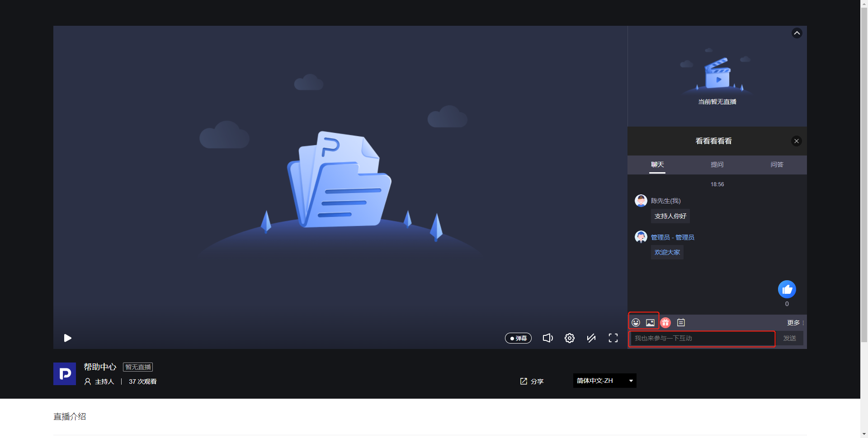Image resolution: width=868 pixels, height=438 pixels.
Task: Click the scrollbar down arrow
Action: 864,434
